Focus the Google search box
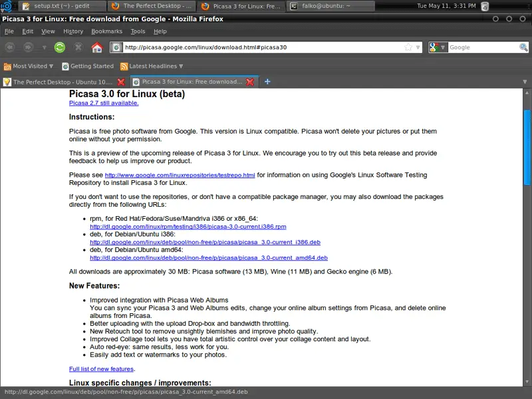This screenshot has width=532, height=399. (x=483, y=47)
